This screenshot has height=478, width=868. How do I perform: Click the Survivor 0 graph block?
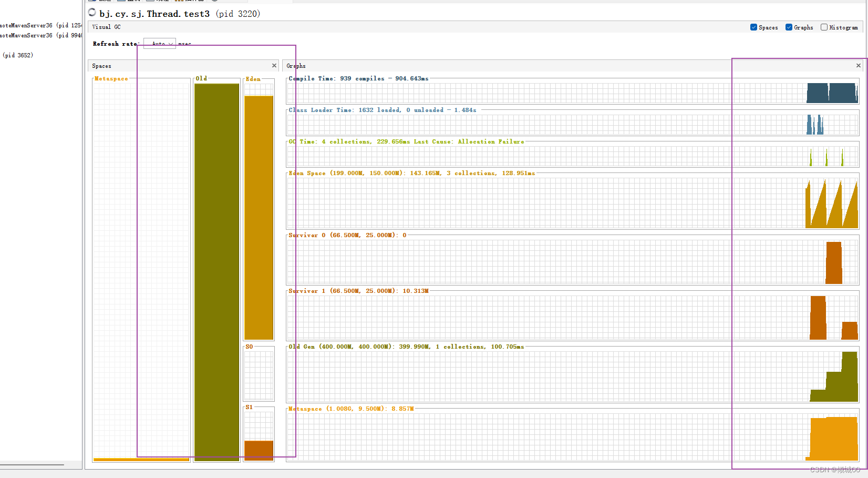[834, 263]
